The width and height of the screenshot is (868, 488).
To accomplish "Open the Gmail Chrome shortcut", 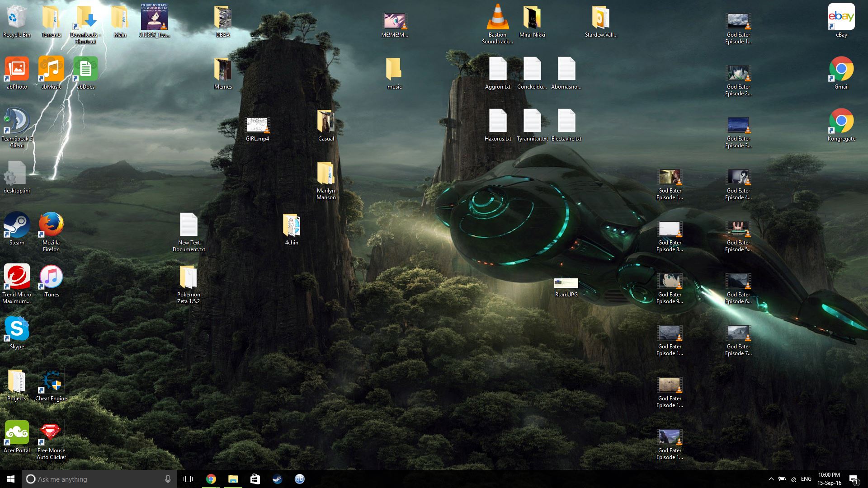I will pos(841,73).
